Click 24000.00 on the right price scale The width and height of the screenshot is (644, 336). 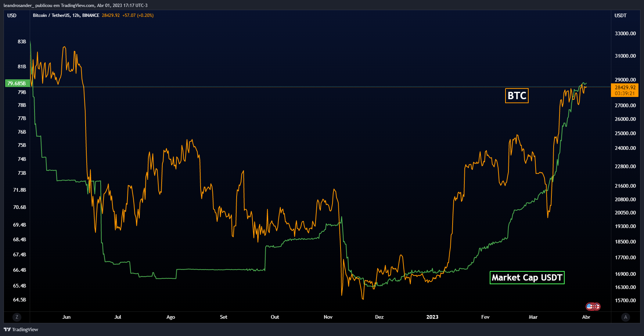tap(625, 148)
